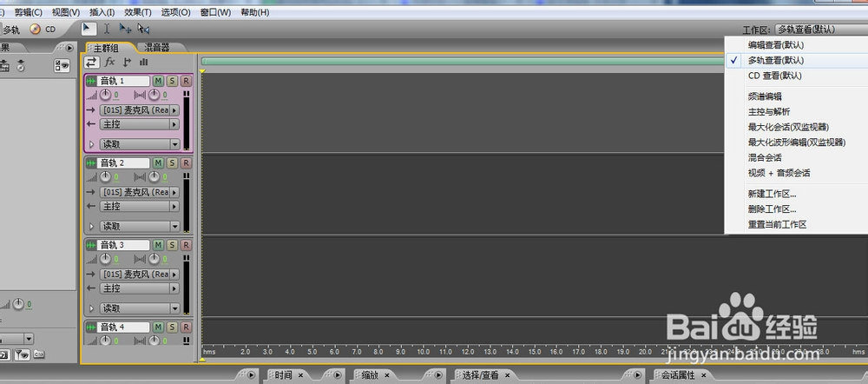The width and height of the screenshot is (868, 384).
Task: Click the green waveform icon of 音轨 1
Action: pos(91,81)
